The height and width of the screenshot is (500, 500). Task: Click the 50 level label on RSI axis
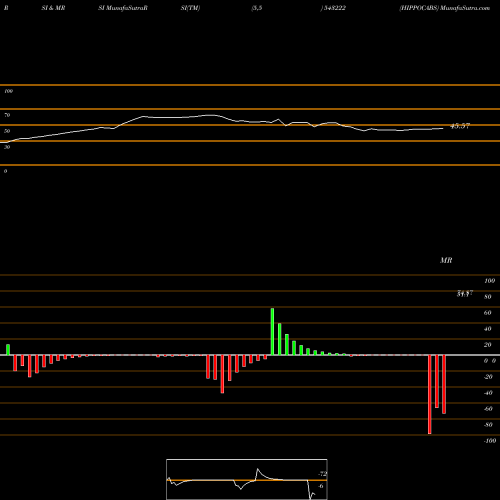(7, 131)
